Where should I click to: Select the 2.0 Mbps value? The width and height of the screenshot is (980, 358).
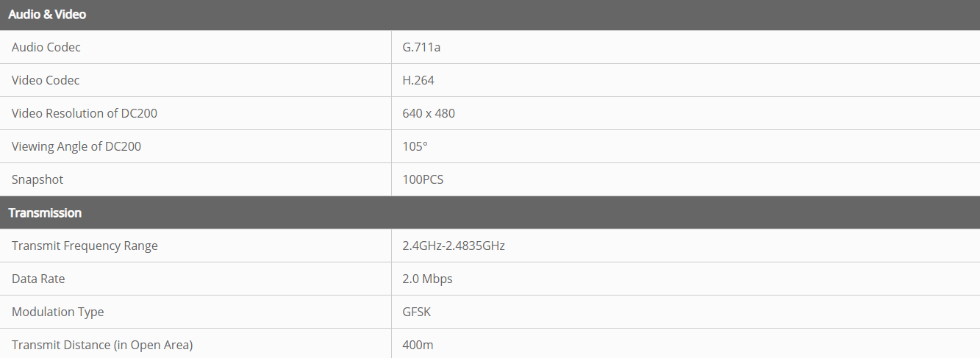pyautogui.click(x=427, y=279)
